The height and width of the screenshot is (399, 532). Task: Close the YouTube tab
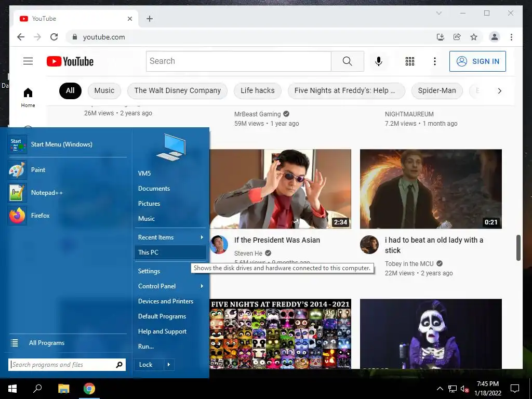129,19
